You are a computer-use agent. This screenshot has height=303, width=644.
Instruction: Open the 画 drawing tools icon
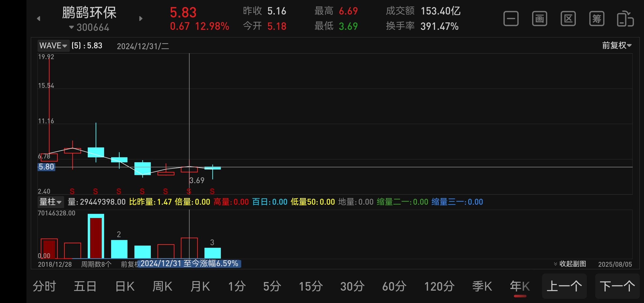[539, 19]
